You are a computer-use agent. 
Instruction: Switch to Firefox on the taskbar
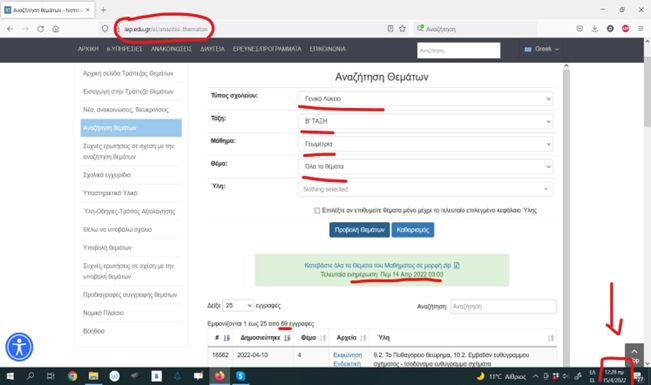(219, 376)
